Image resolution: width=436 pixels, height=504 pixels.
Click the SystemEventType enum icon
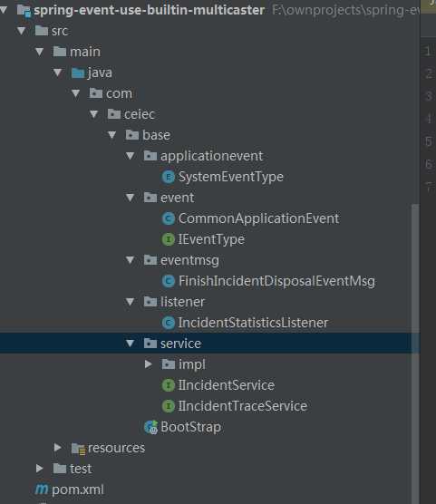pos(169,177)
